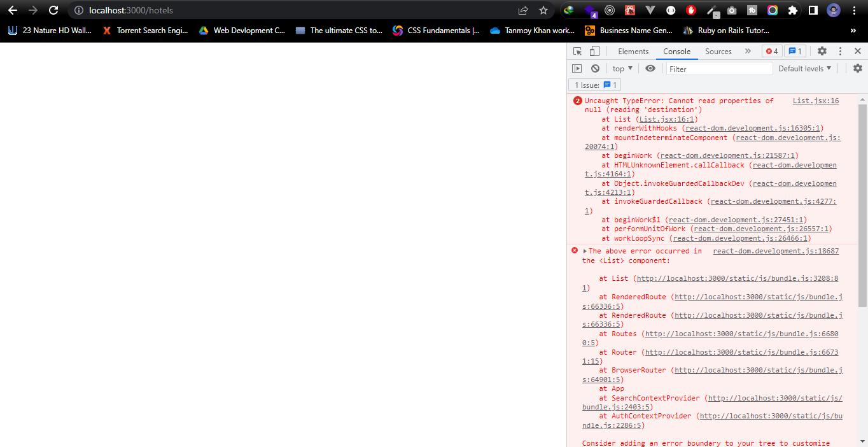868x447 pixels.
Task: Open the top JavaScript context dropdown
Action: [x=622, y=68]
